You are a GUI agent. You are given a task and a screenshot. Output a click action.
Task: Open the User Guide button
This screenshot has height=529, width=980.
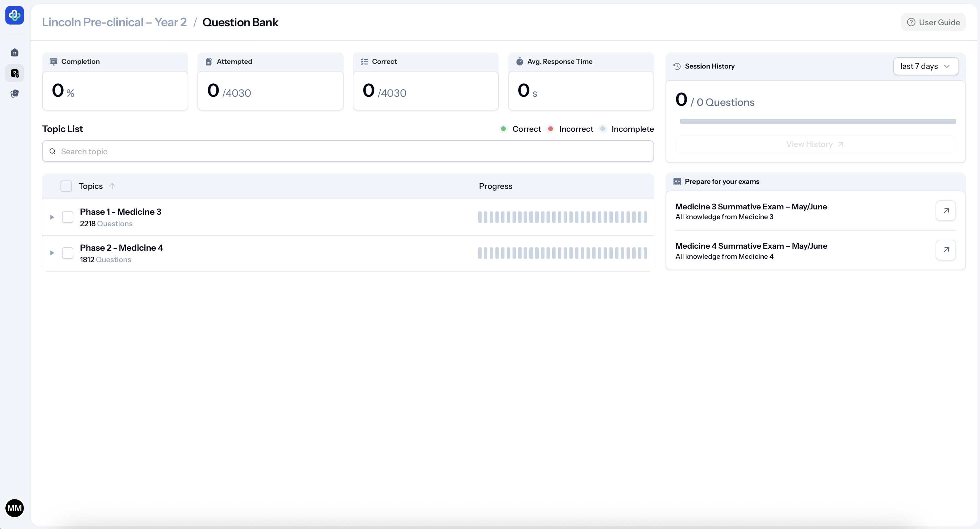933,22
